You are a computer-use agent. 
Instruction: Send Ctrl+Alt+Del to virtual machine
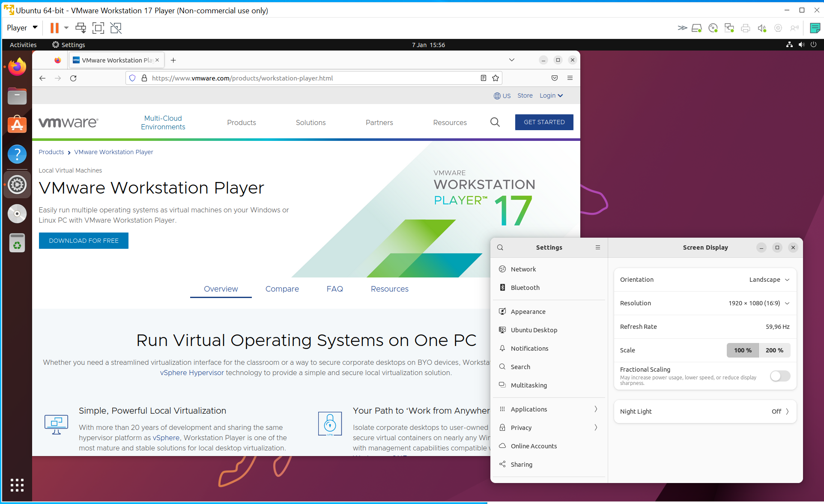(81, 28)
